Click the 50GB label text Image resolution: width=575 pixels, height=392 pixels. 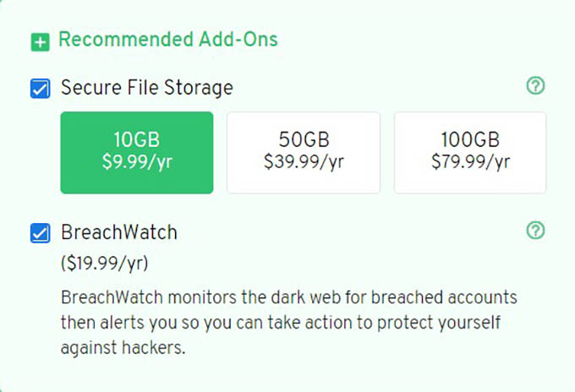tap(304, 139)
